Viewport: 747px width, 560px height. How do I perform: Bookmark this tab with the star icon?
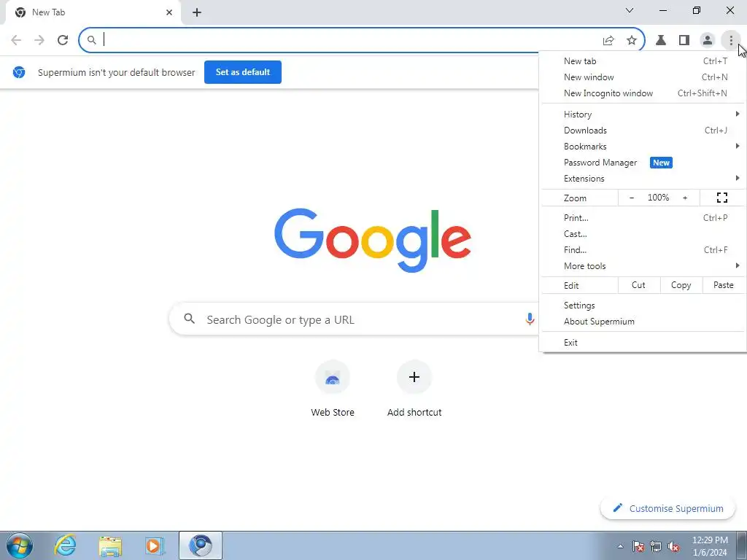(632, 40)
